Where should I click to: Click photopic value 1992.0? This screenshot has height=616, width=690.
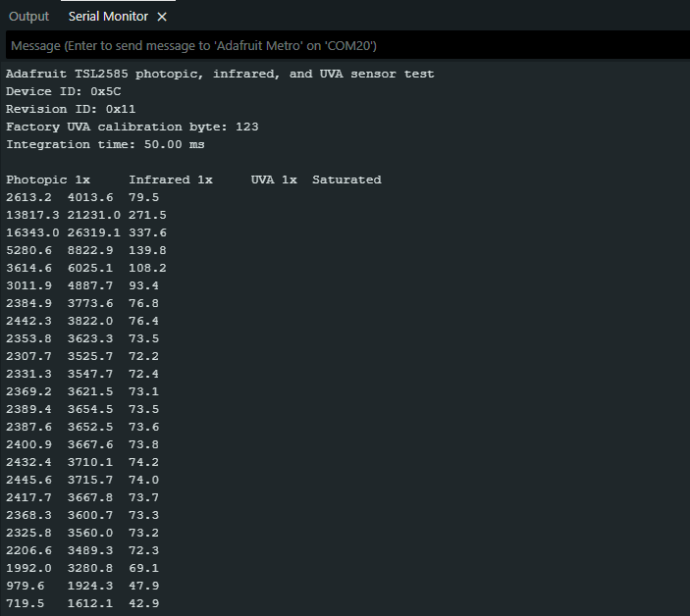[28, 568]
